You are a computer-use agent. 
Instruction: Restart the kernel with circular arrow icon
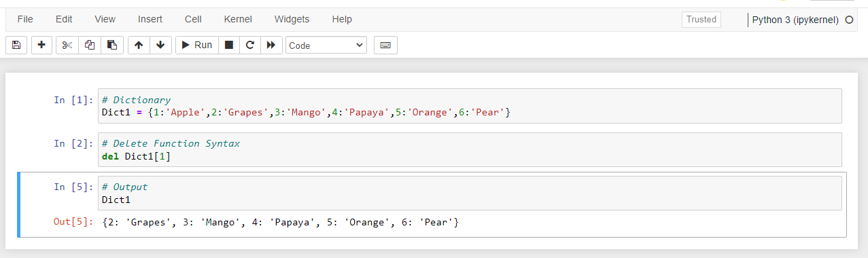pyautogui.click(x=249, y=45)
